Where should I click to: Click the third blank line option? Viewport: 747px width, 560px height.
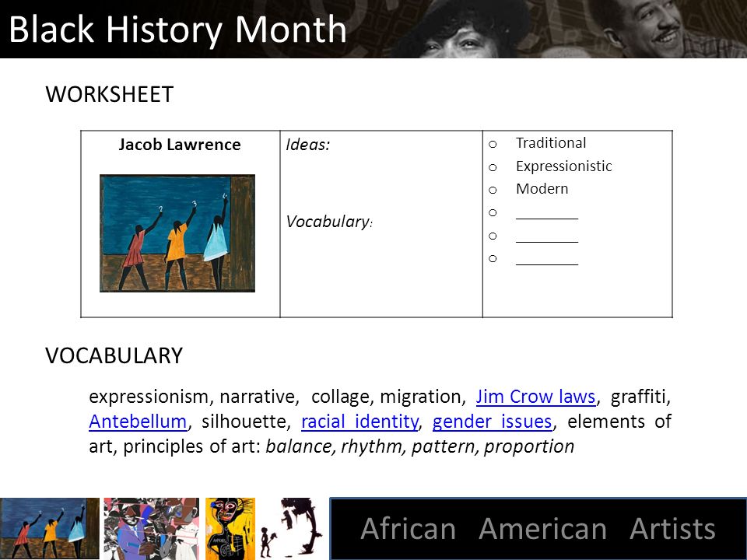pos(547,259)
